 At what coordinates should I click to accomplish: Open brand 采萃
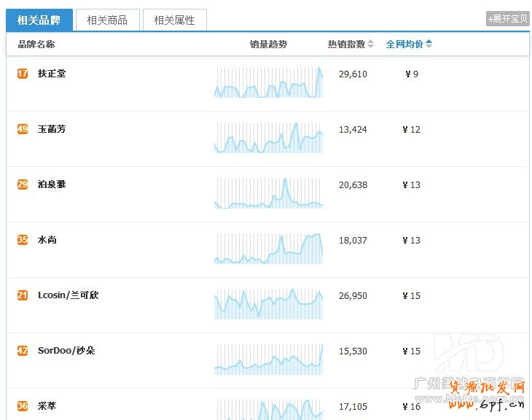(x=47, y=405)
